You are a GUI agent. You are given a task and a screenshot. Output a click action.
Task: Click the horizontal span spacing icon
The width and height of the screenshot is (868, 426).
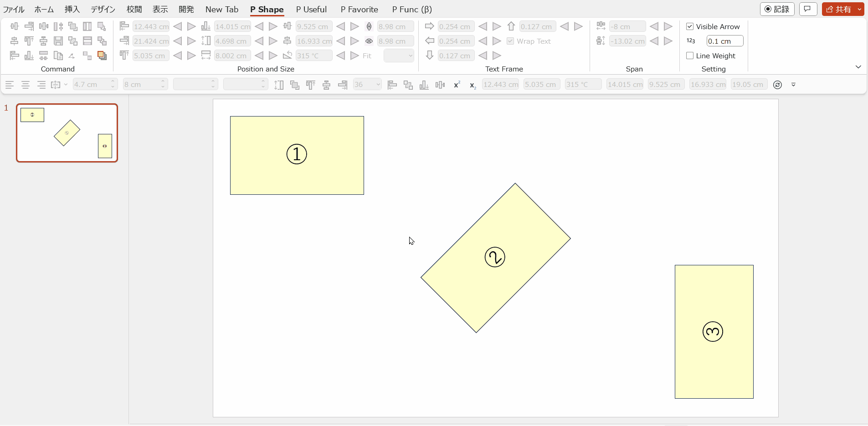point(601,26)
